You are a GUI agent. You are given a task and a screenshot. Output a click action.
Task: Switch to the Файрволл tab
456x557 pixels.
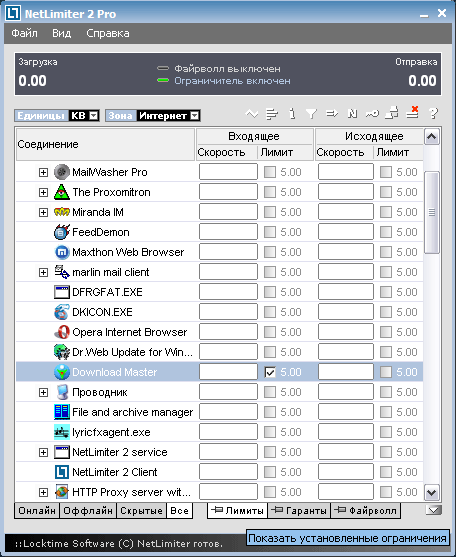coord(366,510)
